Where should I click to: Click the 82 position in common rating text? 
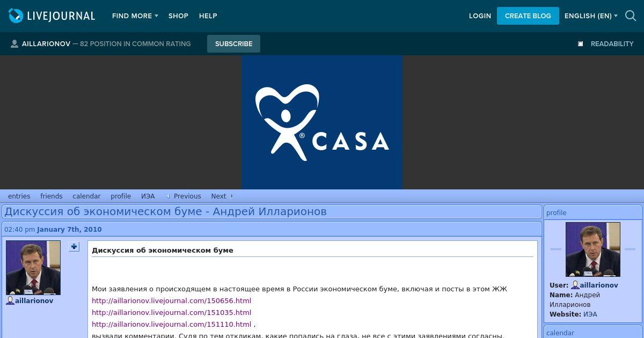[x=135, y=44]
